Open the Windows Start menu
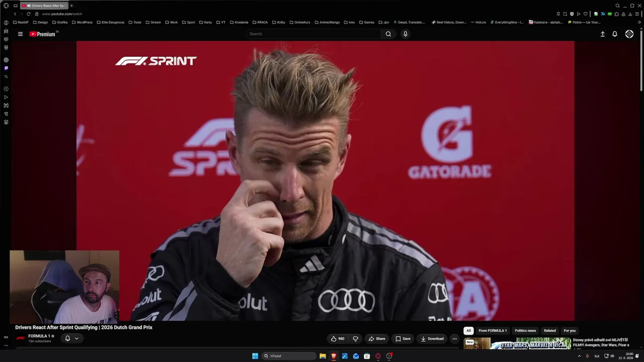Screen dimensions: 644x362 [x=255, y=356]
